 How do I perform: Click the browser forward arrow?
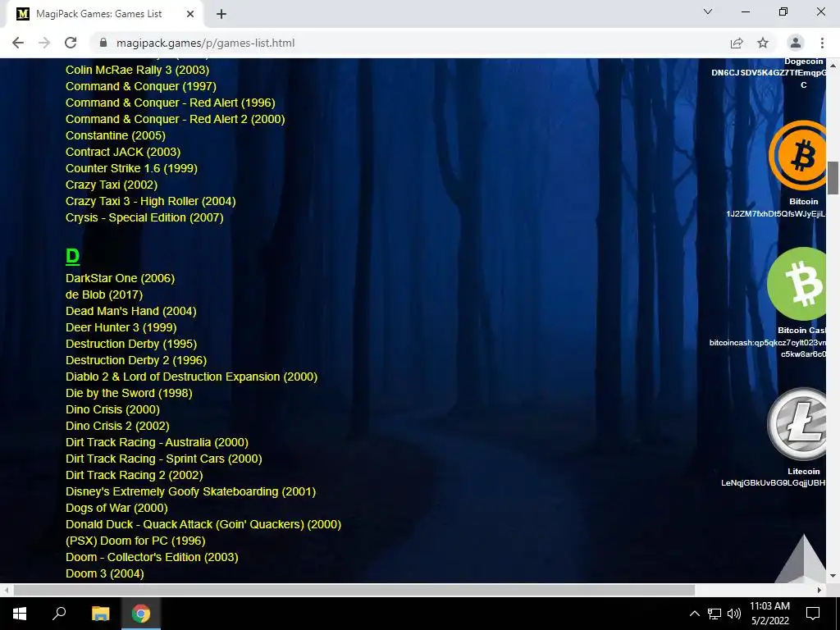coord(44,43)
